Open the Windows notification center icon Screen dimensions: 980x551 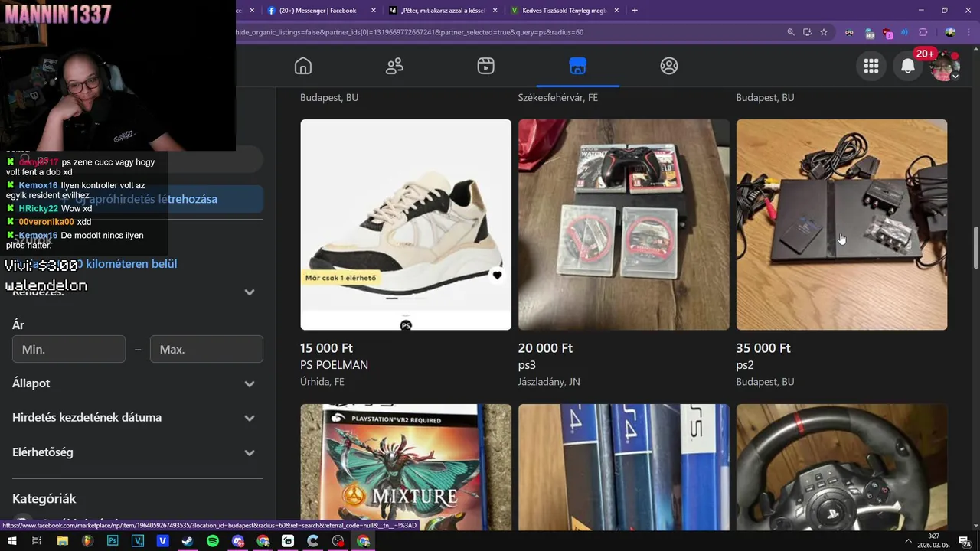click(964, 541)
